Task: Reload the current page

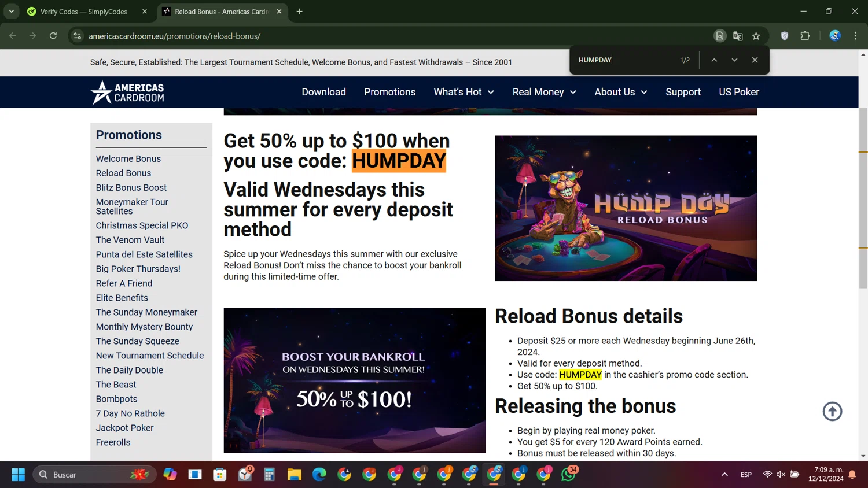Action: [53, 36]
